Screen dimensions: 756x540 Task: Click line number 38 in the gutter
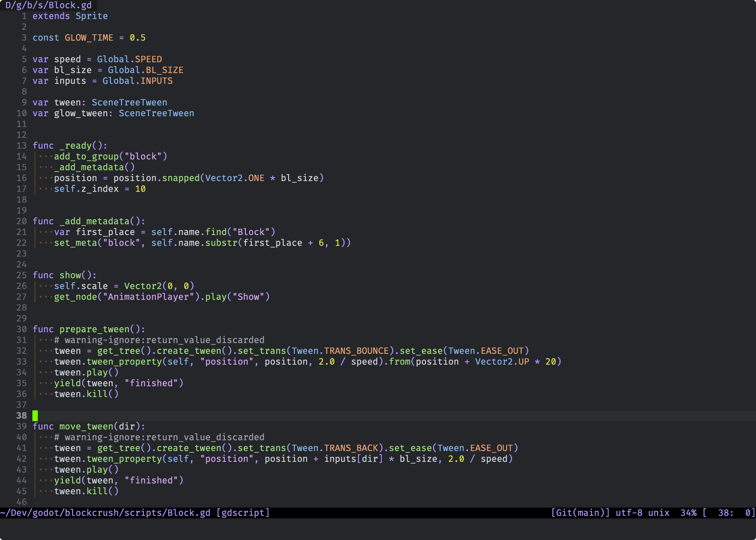click(22, 415)
